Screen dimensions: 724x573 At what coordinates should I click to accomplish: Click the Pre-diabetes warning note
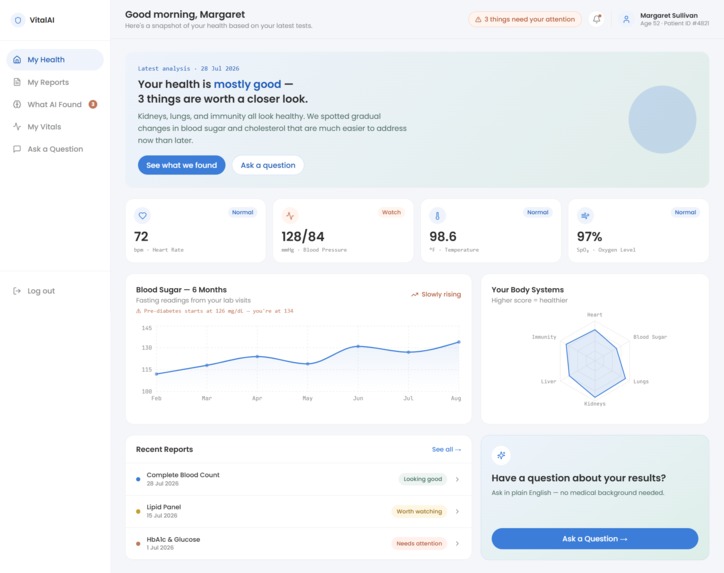(x=215, y=311)
